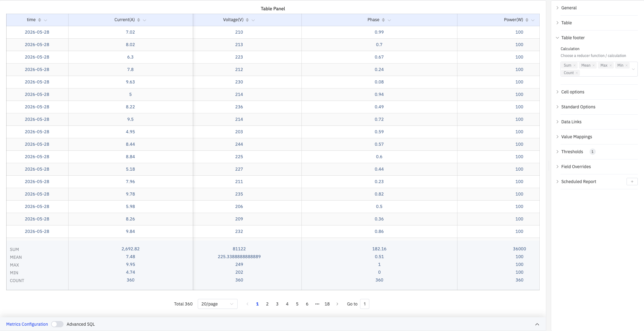Click the Table Panel title

click(273, 9)
